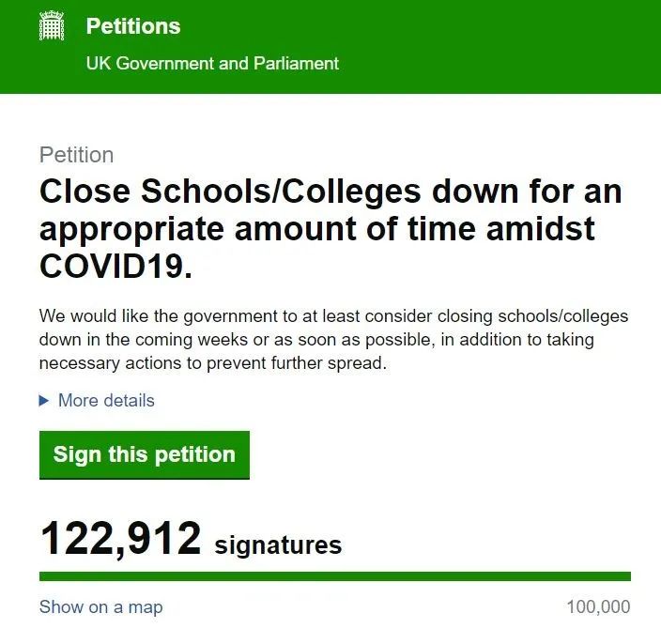Click the right end of the progress bar
Image resolution: width=661 pixels, height=644 pixels.
coord(627,576)
